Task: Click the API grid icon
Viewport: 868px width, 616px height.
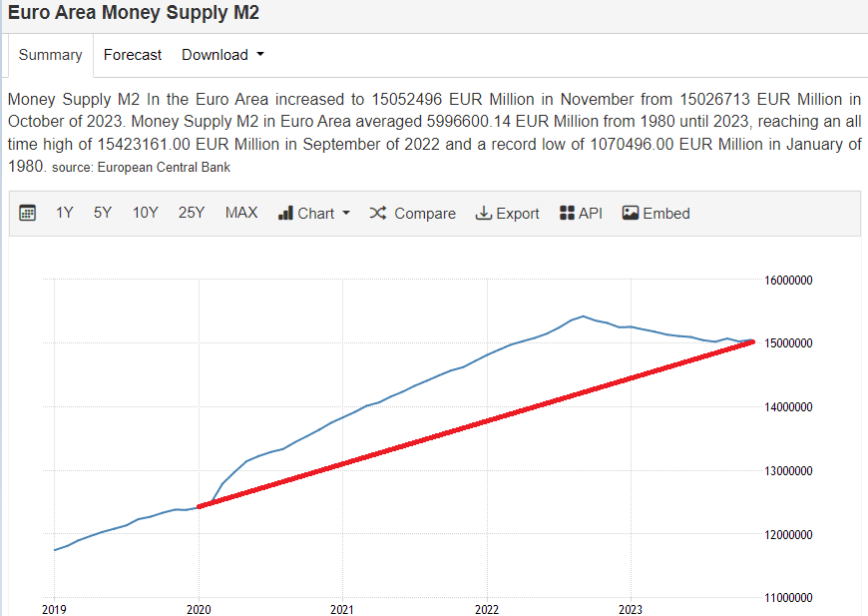Action: coord(567,213)
